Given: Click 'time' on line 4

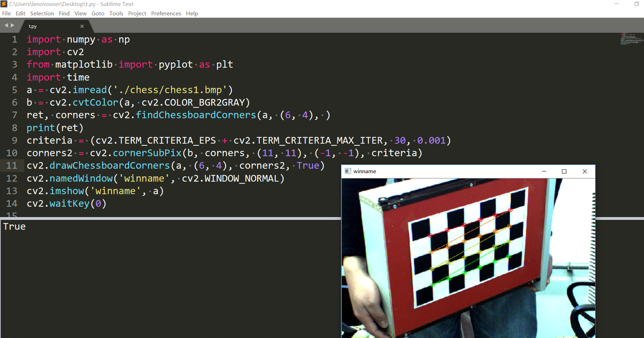Looking at the screenshot, I should (78, 77).
